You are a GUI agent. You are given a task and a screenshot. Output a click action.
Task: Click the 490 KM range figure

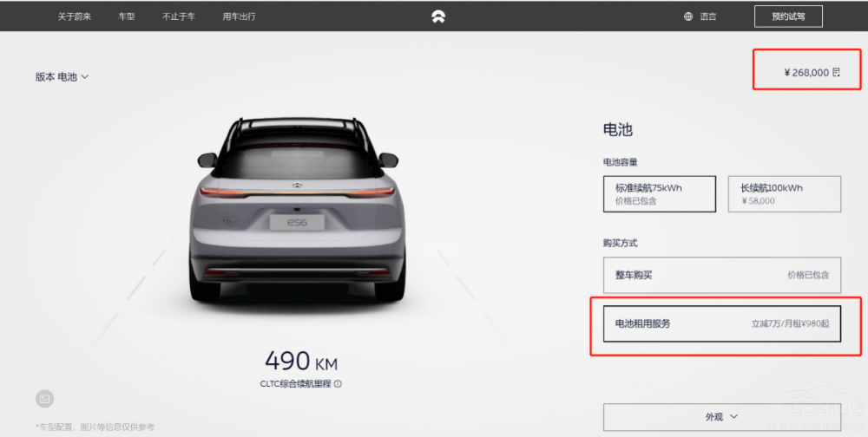(301, 362)
